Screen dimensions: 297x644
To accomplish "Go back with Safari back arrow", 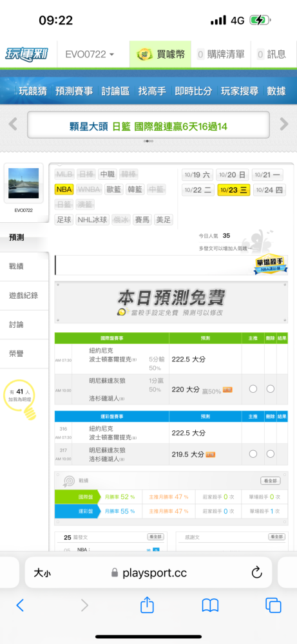I will click(20, 605).
